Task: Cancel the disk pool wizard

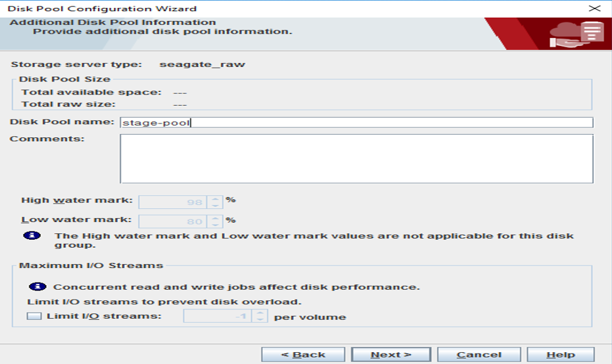Action: (x=479, y=355)
